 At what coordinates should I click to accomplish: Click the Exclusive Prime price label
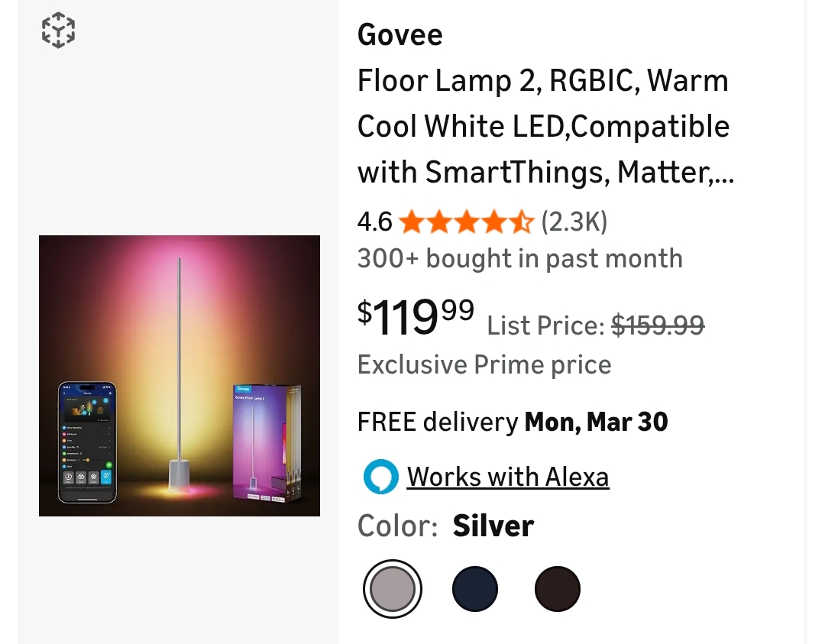[484, 364]
